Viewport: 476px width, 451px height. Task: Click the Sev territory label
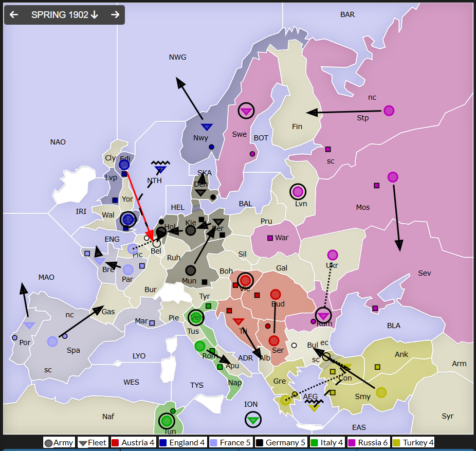point(424,273)
